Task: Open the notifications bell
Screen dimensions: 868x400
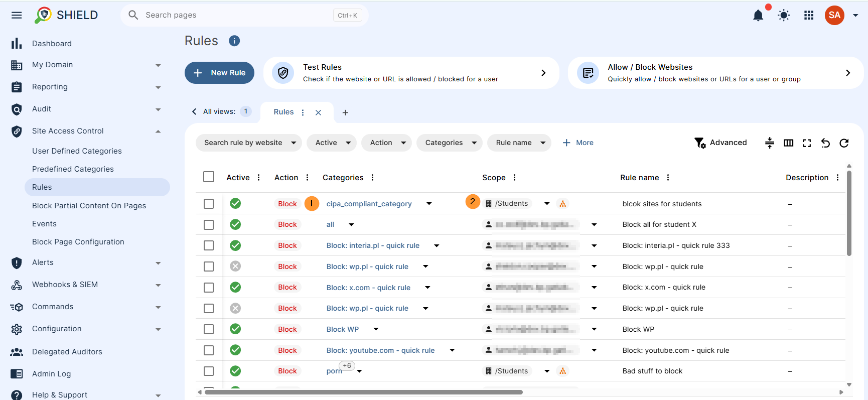Action: [758, 16]
